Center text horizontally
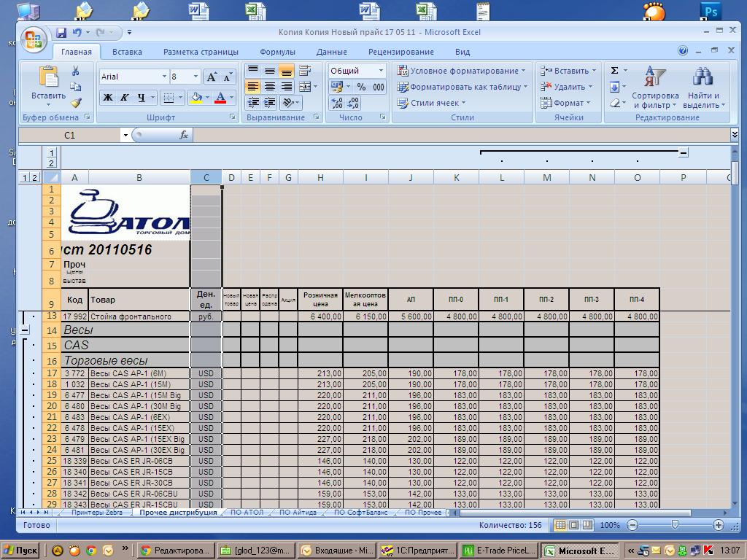Image resolution: width=747 pixels, height=560 pixels. 270,87
